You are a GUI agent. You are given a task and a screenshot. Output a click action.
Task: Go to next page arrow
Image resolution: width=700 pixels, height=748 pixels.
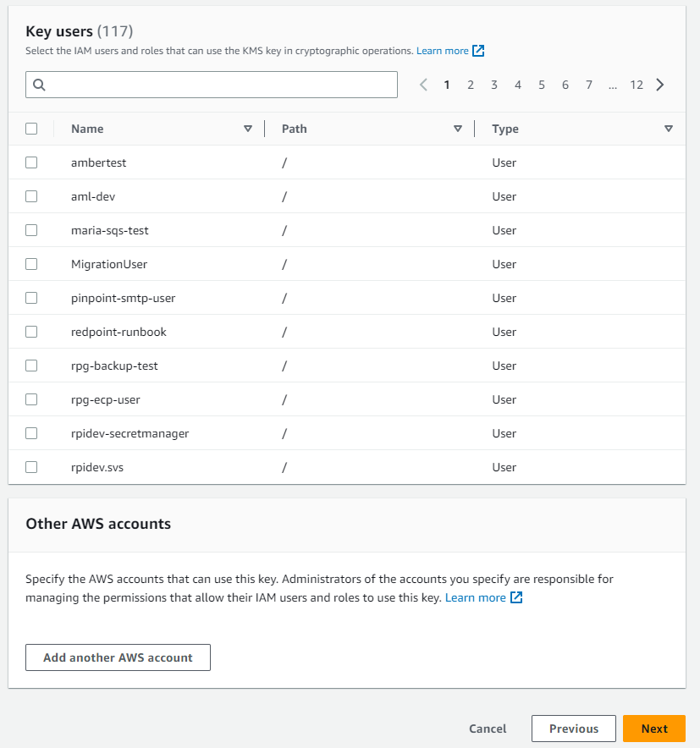[660, 85]
